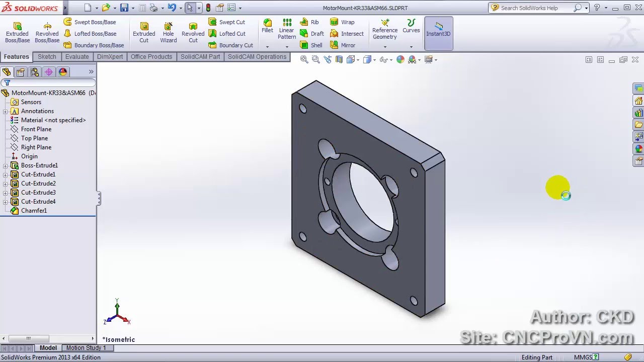This screenshot has width=644, height=362.
Task: Toggle the Select cursor tool
Action: tap(190, 8)
